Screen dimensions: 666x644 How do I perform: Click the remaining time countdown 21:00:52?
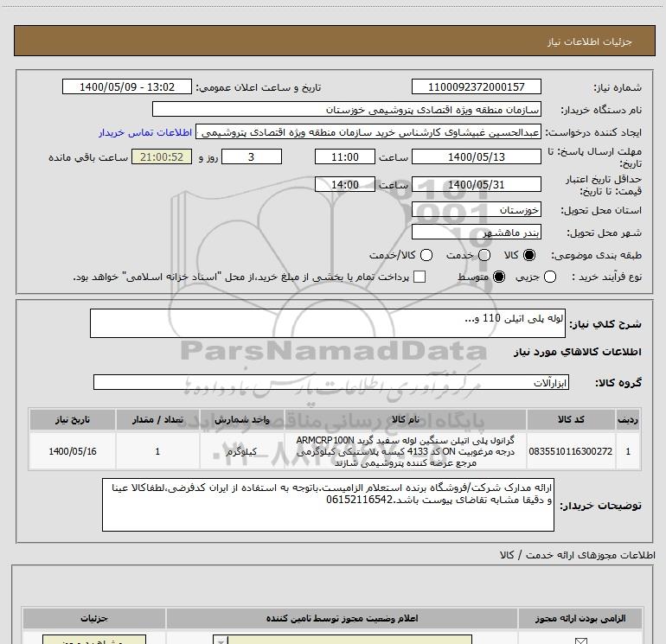(162, 157)
